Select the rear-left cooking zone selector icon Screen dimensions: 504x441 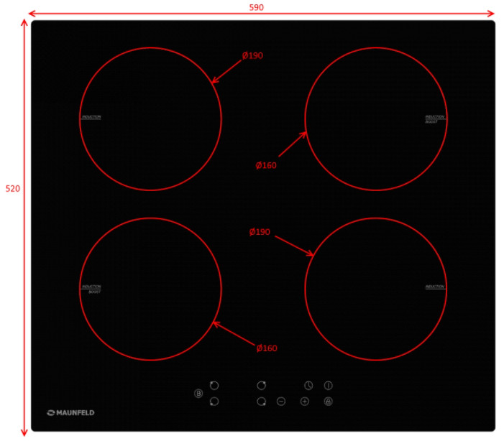(214, 386)
